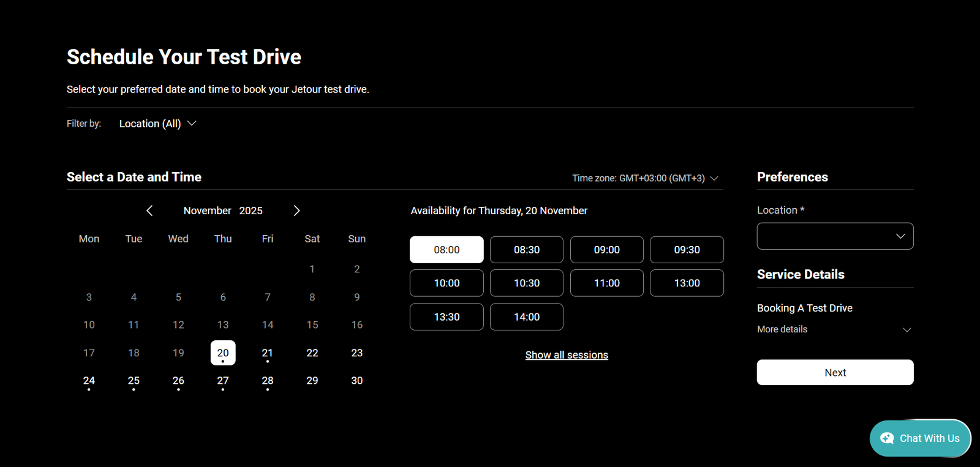This screenshot has width=980, height=467.
Task: Select the 11:00 session time
Action: [606, 283]
